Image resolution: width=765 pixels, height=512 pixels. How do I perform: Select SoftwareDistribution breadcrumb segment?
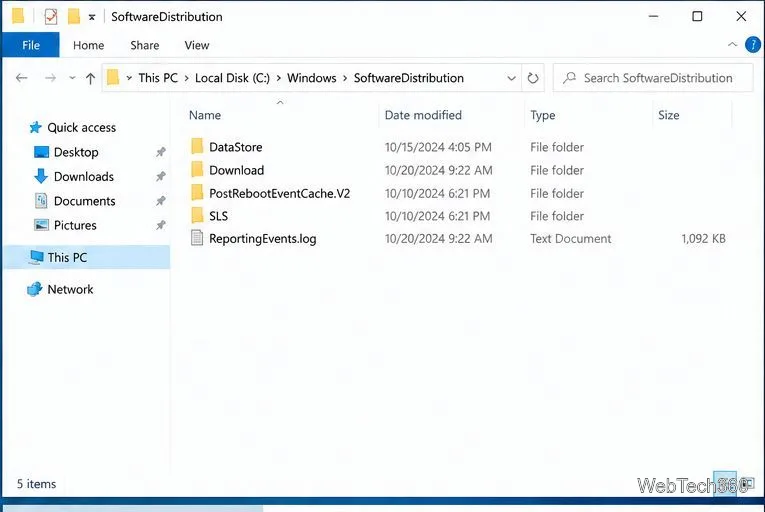pyautogui.click(x=408, y=78)
